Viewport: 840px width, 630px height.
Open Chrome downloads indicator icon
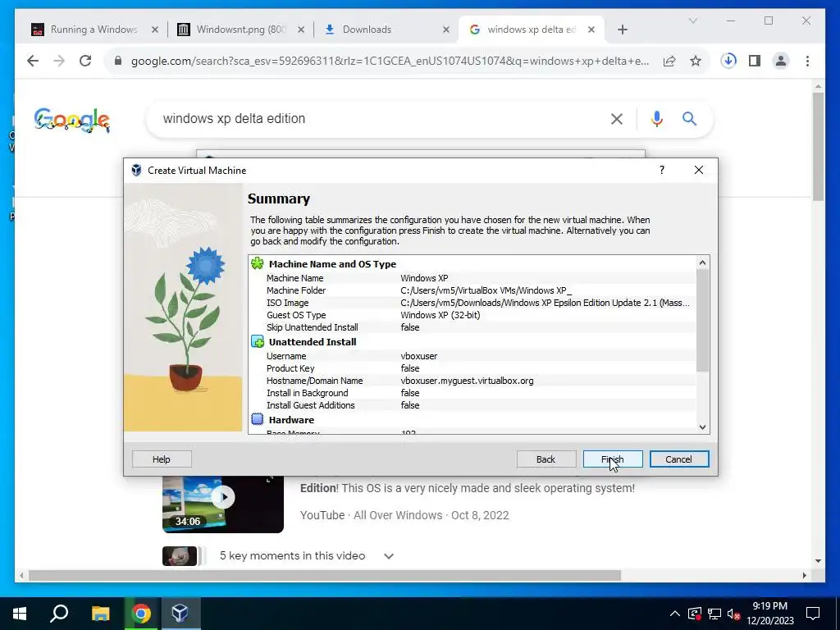tap(728, 61)
